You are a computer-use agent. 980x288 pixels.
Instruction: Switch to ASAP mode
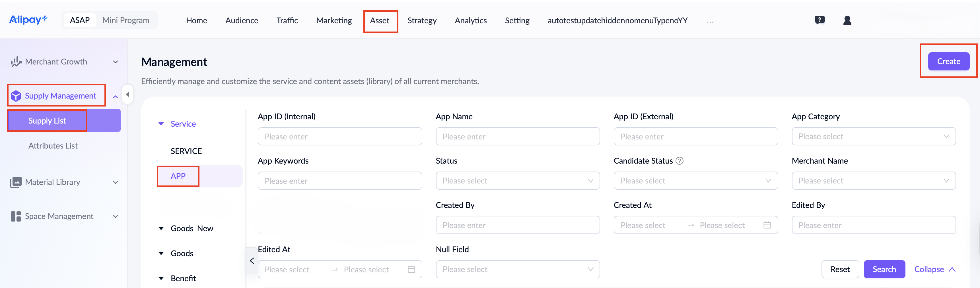click(80, 20)
